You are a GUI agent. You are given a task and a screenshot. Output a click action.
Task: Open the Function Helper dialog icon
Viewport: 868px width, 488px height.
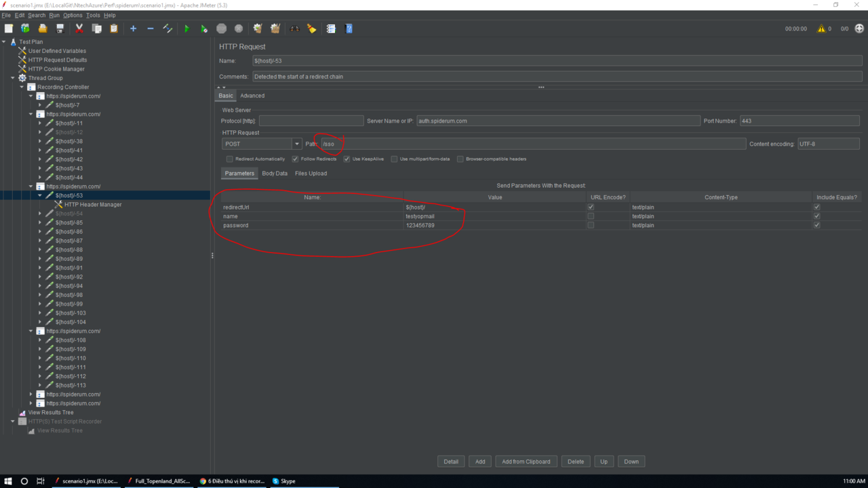pyautogui.click(x=331, y=28)
